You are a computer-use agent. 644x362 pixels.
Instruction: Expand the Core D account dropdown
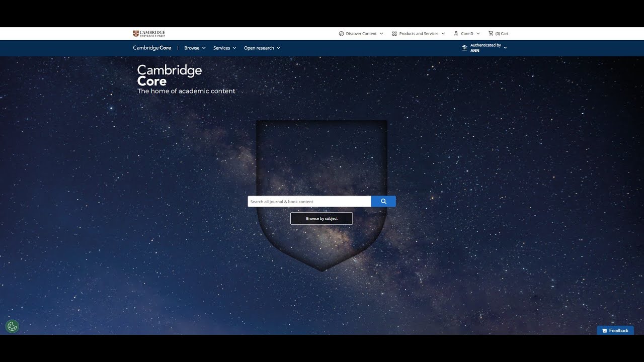coord(467,34)
